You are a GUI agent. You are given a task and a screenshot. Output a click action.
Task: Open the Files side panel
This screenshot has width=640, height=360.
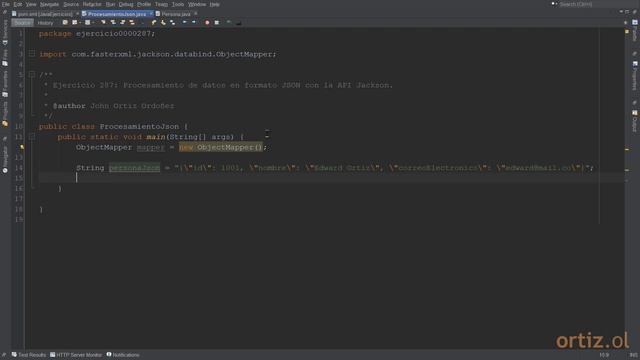[x=5, y=58]
